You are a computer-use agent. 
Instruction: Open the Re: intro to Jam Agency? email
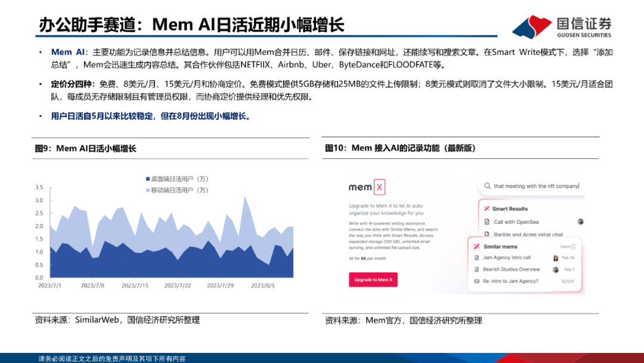[510, 281]
